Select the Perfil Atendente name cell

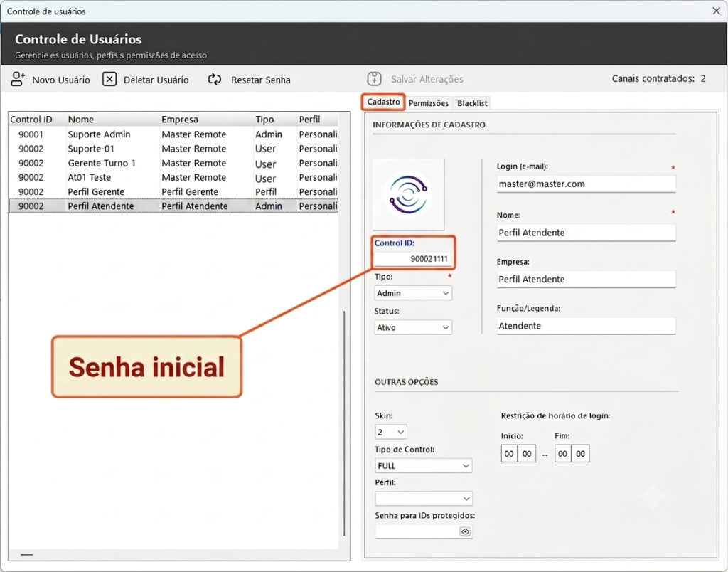100,206
